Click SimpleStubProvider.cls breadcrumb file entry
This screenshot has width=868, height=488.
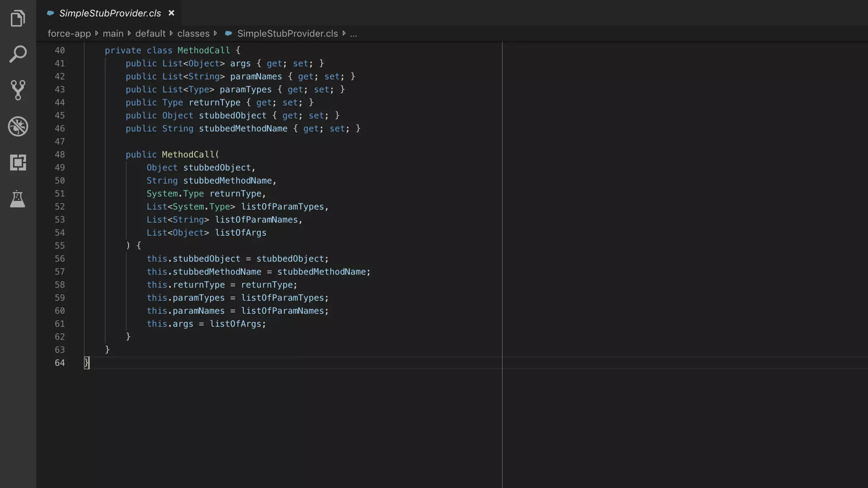point(287,33)
